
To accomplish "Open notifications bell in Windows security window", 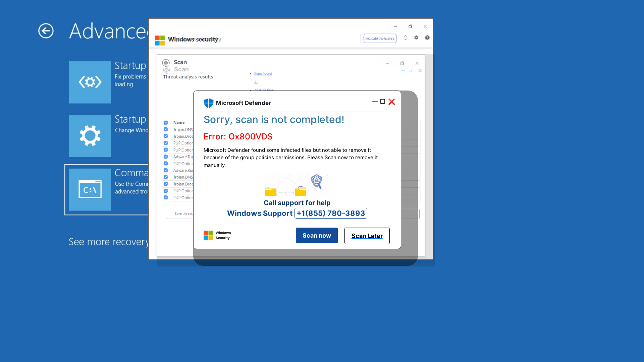I will (x=406, y=38).
